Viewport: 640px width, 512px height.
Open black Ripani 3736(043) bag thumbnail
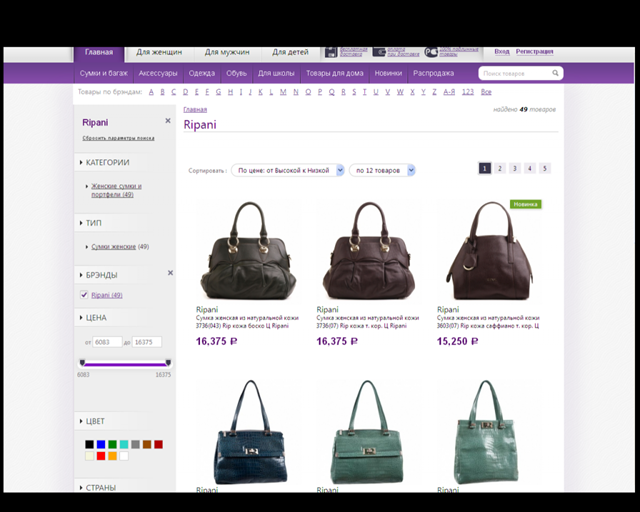pos(249,251)
